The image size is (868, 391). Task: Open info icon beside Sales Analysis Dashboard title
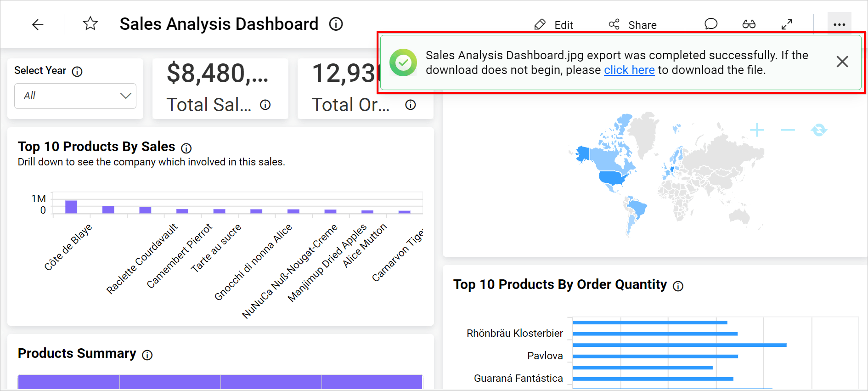point(336,24)
